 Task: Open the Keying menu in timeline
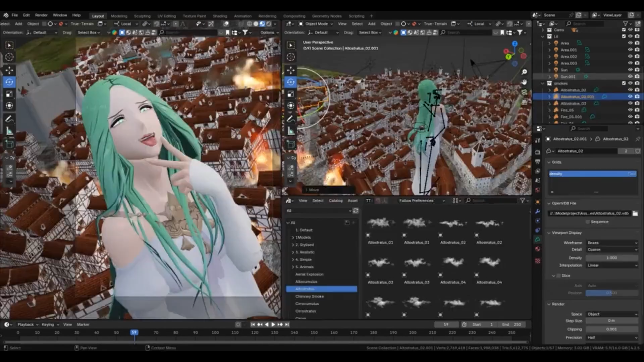click(x=50, y=324)
